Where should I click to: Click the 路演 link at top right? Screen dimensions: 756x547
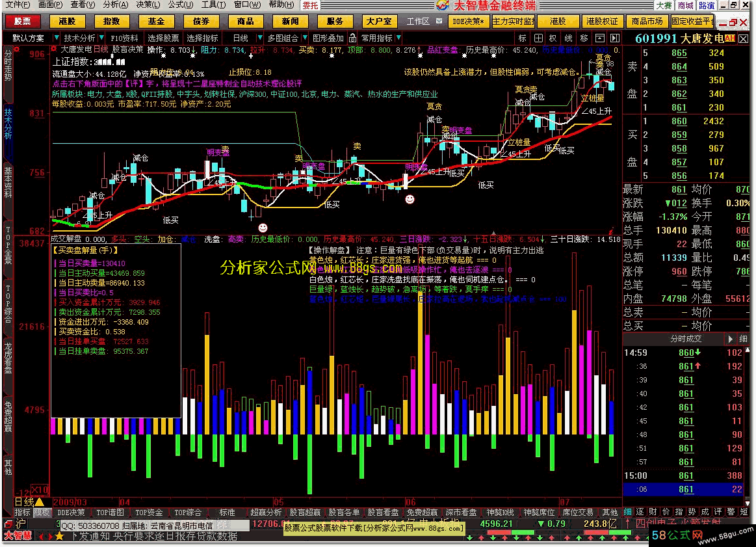pos(707,5)
